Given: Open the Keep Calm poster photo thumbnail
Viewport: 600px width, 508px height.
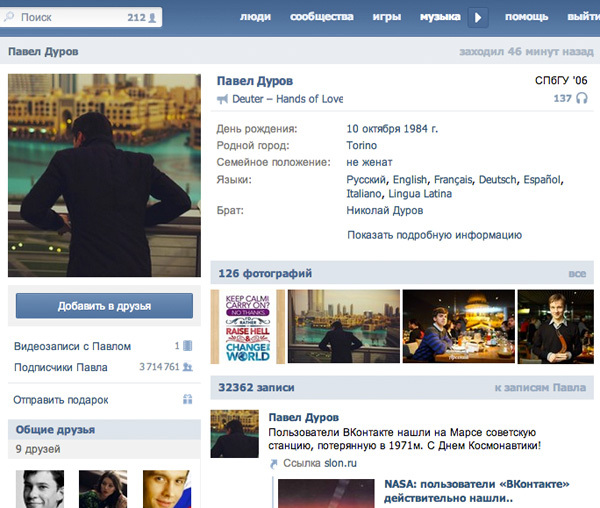Looking at the screenshot, I should 248,327.
